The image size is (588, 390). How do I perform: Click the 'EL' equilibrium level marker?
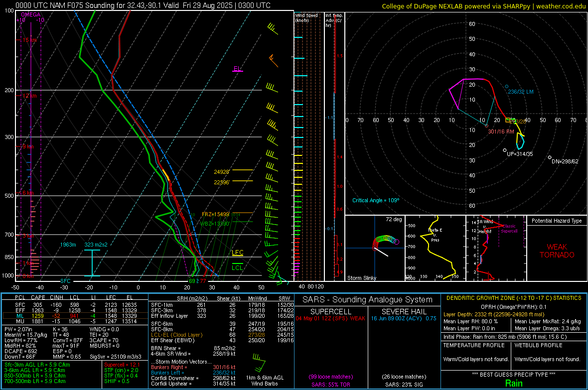[237, 69]
